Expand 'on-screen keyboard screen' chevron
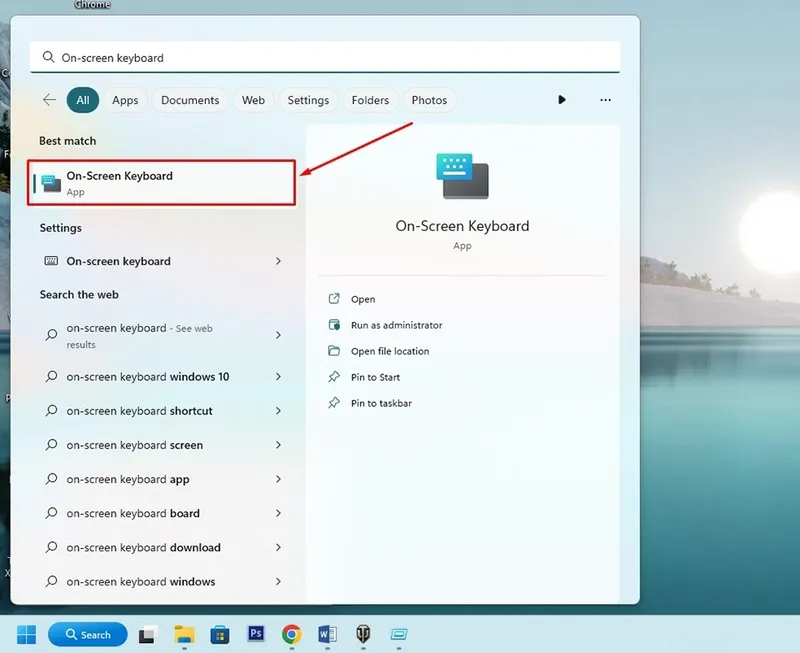This screenshot has height=653, width=800. [278, 445]
